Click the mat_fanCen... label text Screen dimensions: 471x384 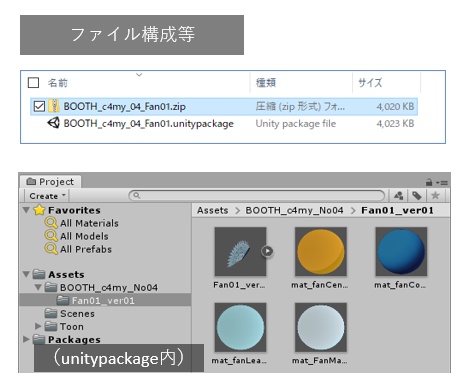point(320,285)
